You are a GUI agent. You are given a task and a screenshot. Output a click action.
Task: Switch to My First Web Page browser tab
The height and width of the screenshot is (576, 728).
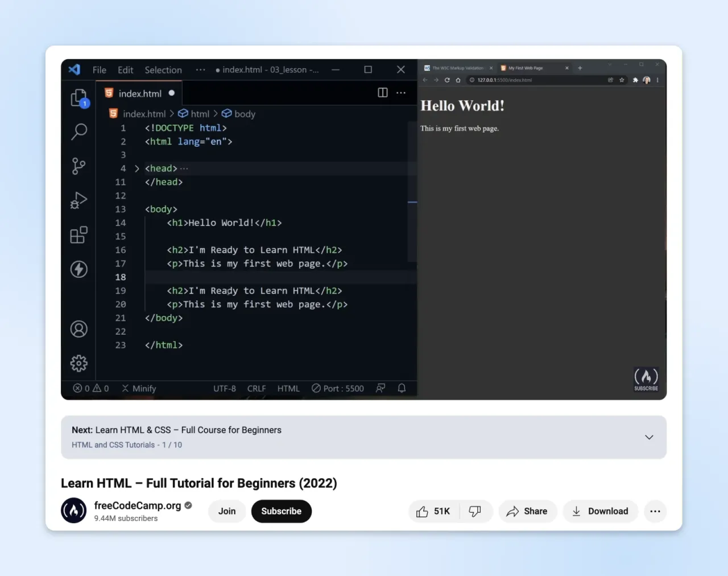click(533, 68)
